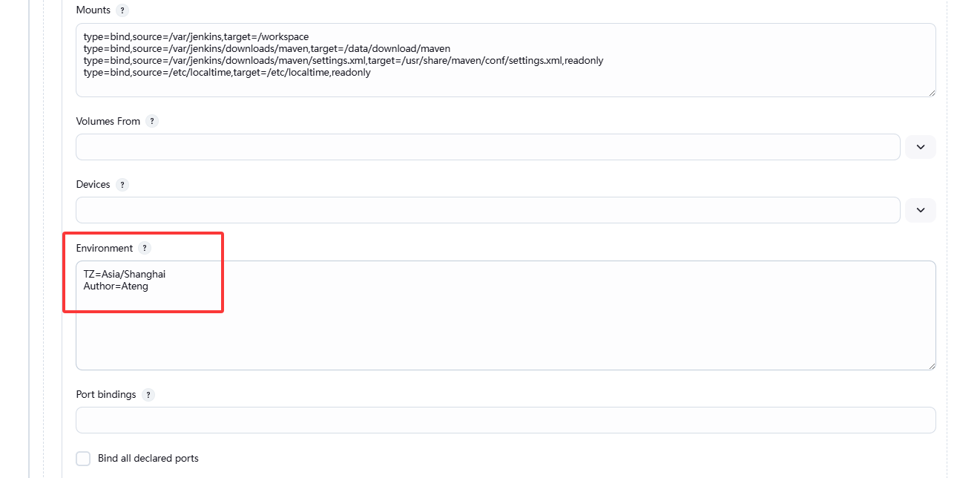980x478 pixels.
Task: Open the Environment help icon
Action: click(x=145, y=248)
